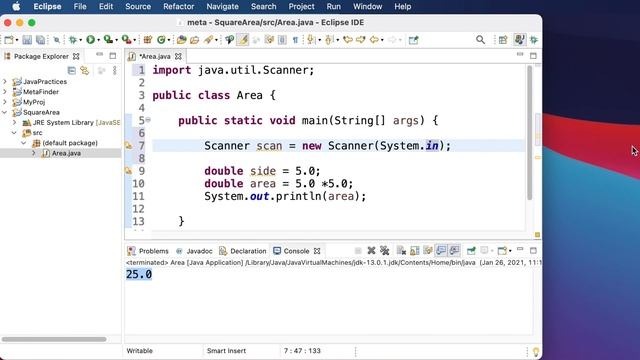Viewport: 640px width, 360px height.
Task: Collapse the src folder
Action: click(14, 132)
